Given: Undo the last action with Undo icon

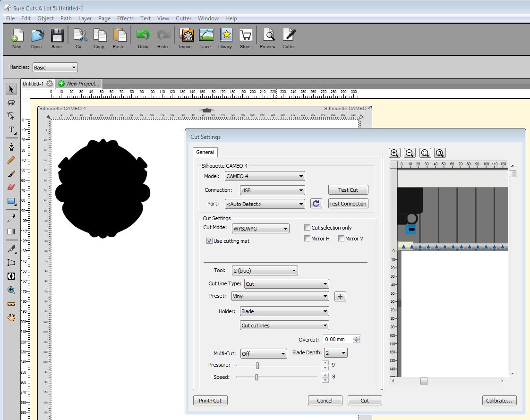Looking at the screenshot, I should pyautogui.click(x=143, y=39).
